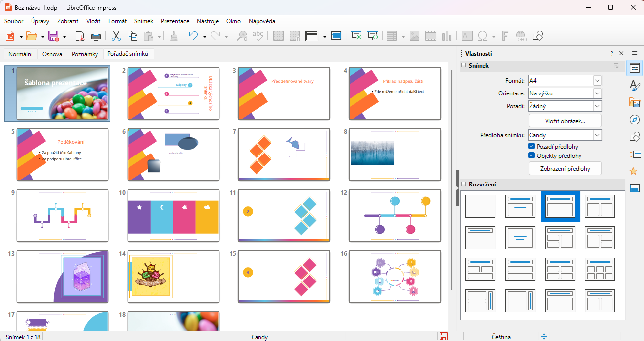The height and width of the screenshot is (341, 644).
Task: Close the Vlastnosti sidebar deck
Action: [x=621, y=53]
